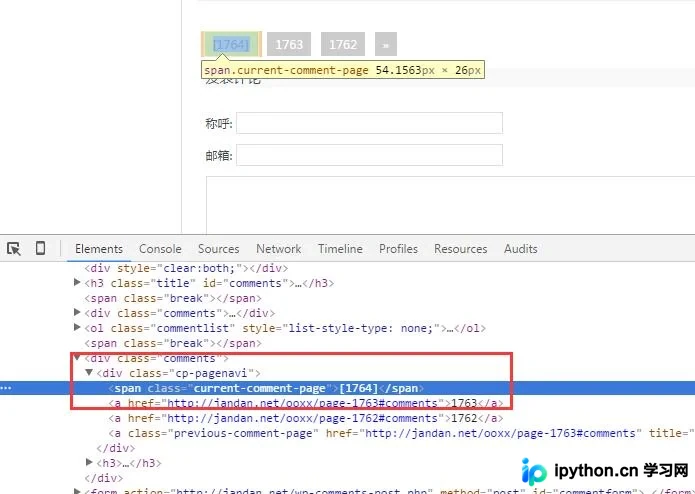Toggle the device mode phone icon

pyautogui.click(x=40, y=248)
